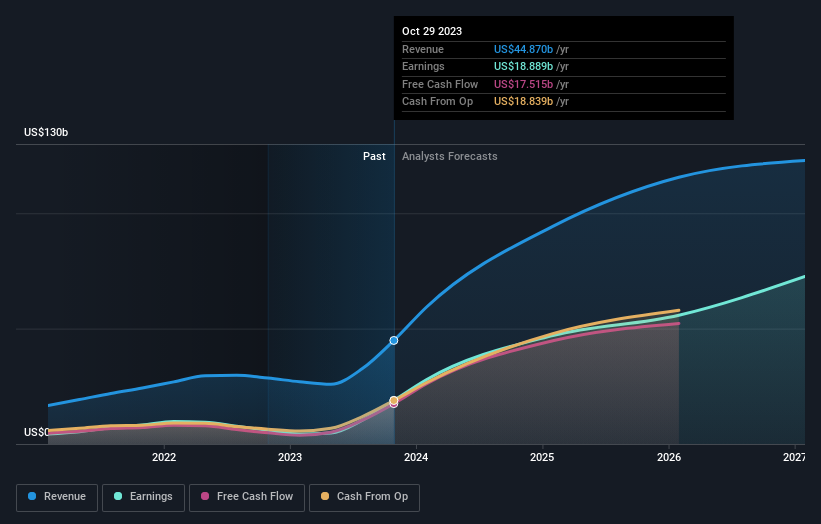Screen dimensions: 821x524
Task: Toggle the Revenue legend button
Action: click(57, 497)
